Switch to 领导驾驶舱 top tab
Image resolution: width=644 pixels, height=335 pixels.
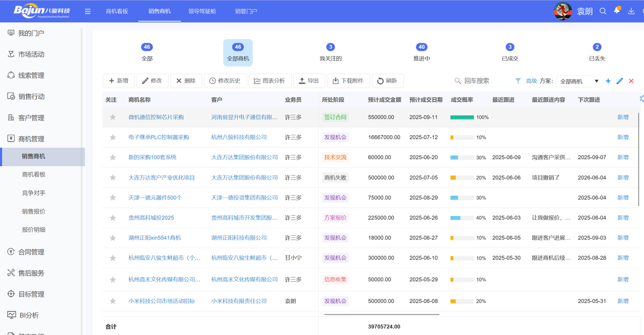pyautogui.click(x=202, y=11)
